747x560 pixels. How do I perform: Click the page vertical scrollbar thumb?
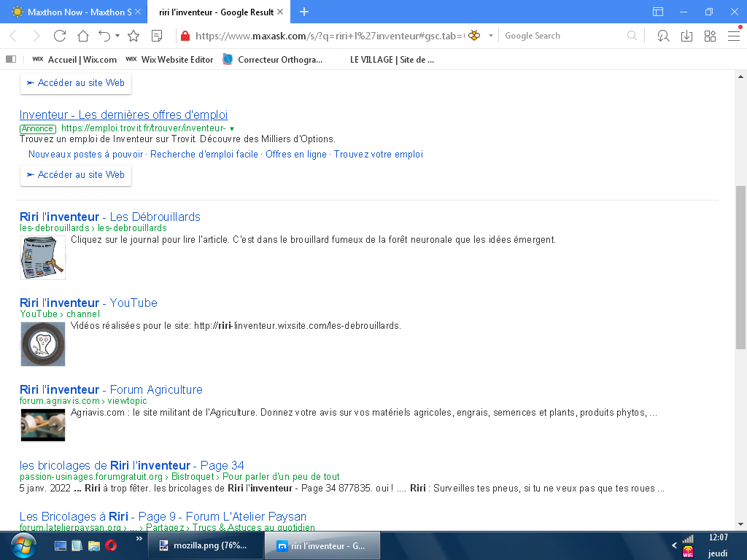point(740,268)
